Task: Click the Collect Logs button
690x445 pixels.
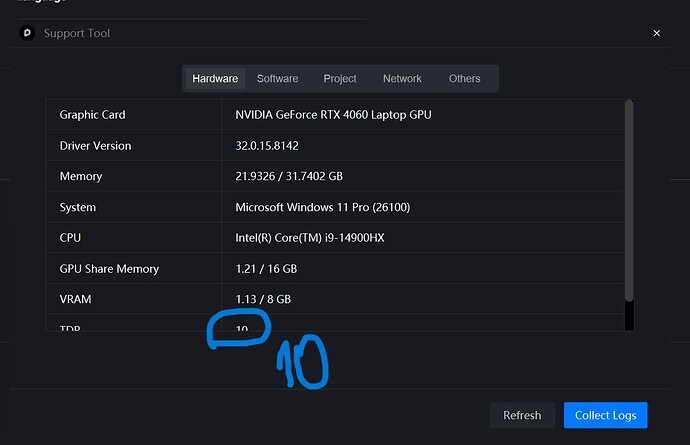Action: (605, 415)
